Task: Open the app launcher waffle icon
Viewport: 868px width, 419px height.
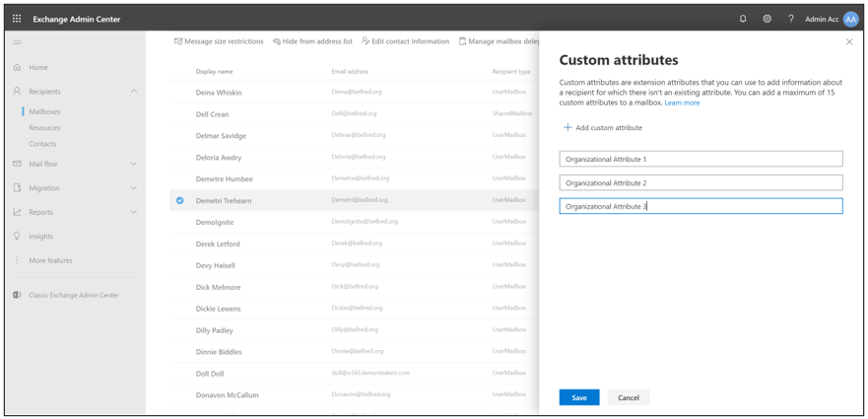Action: (x=17, y=19)
